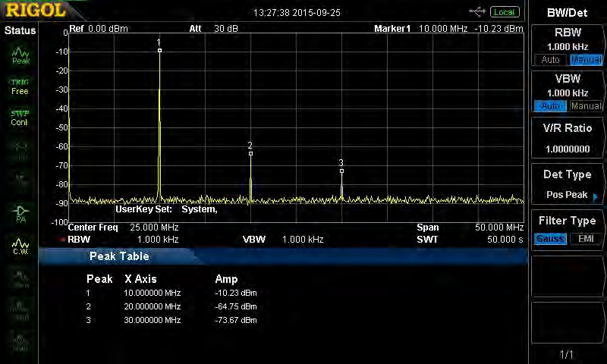
Task: Click the 1/1 menu page indicator
Action: (x=566, y=354)
